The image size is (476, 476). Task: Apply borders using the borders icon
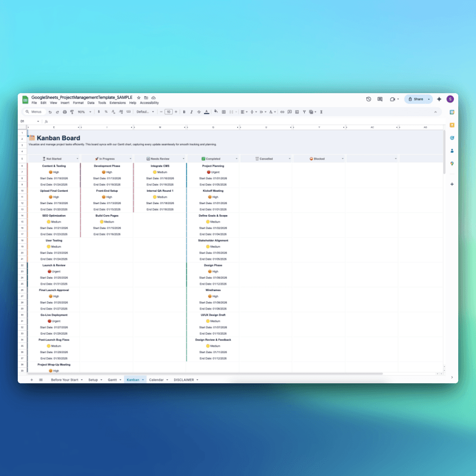point(224,111)
